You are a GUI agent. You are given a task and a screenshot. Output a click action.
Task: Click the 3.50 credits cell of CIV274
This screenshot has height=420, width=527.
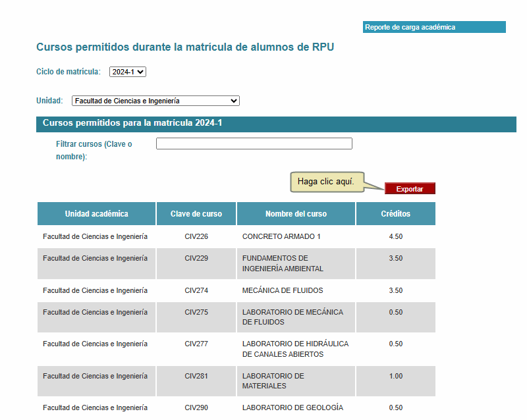point(396,290)
